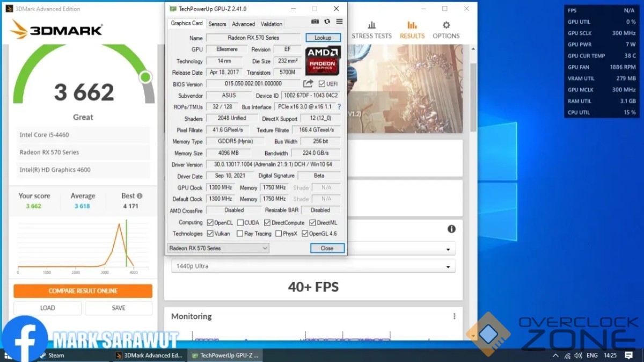
Task: Click the Device ID value field
Action: 311,96
